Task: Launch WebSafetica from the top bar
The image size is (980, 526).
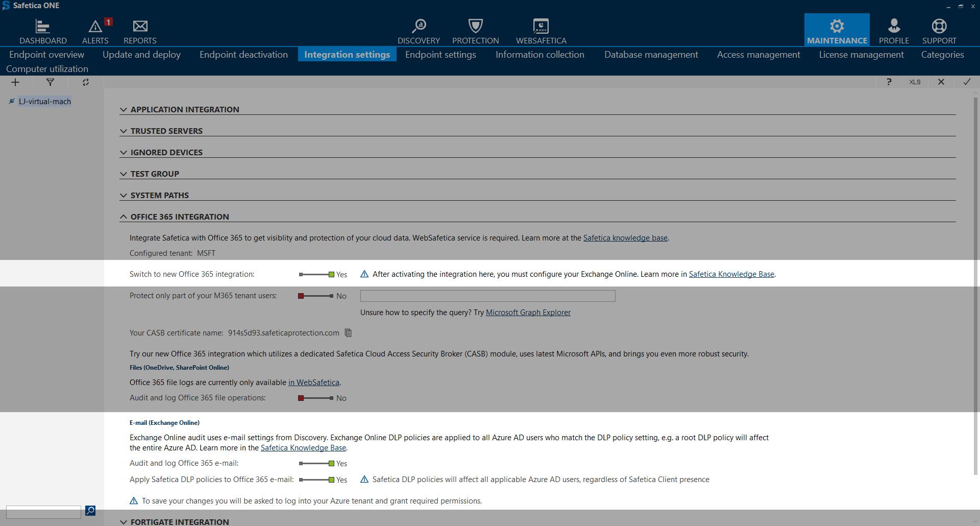Action: (x=541, y=31)
